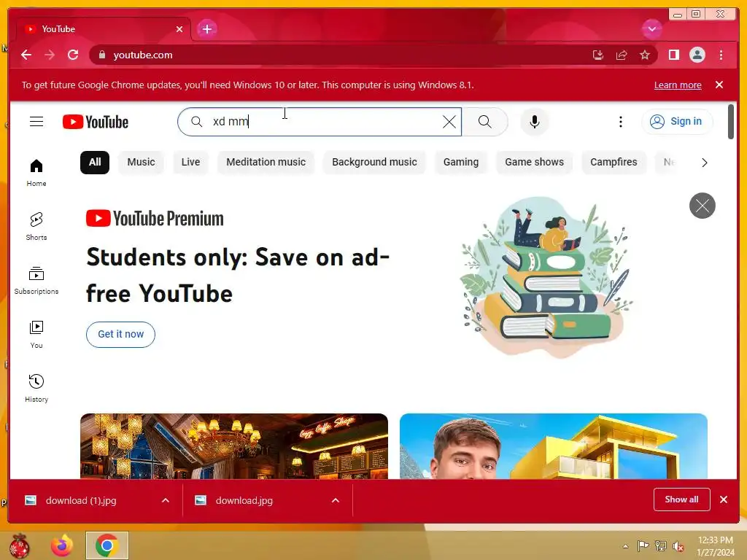Show hidden system tray icons
This screenshot has width=747, height=560.
point(625,546)
